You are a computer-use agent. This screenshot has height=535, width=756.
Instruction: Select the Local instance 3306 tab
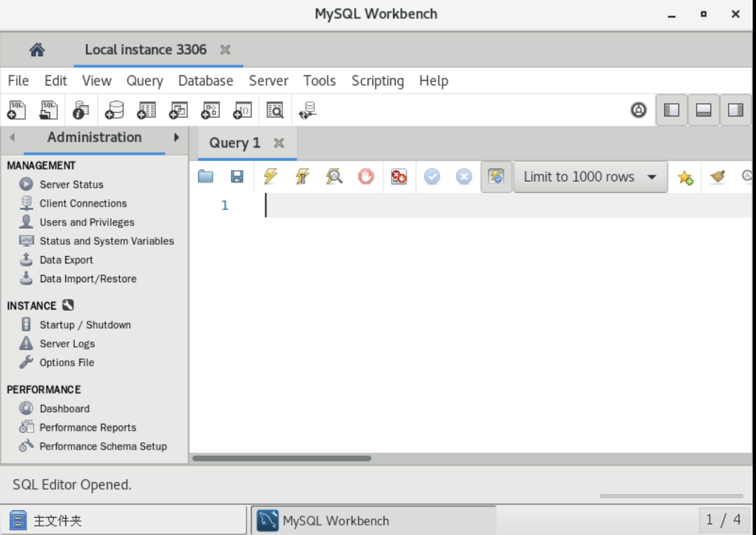pos(145,49)
